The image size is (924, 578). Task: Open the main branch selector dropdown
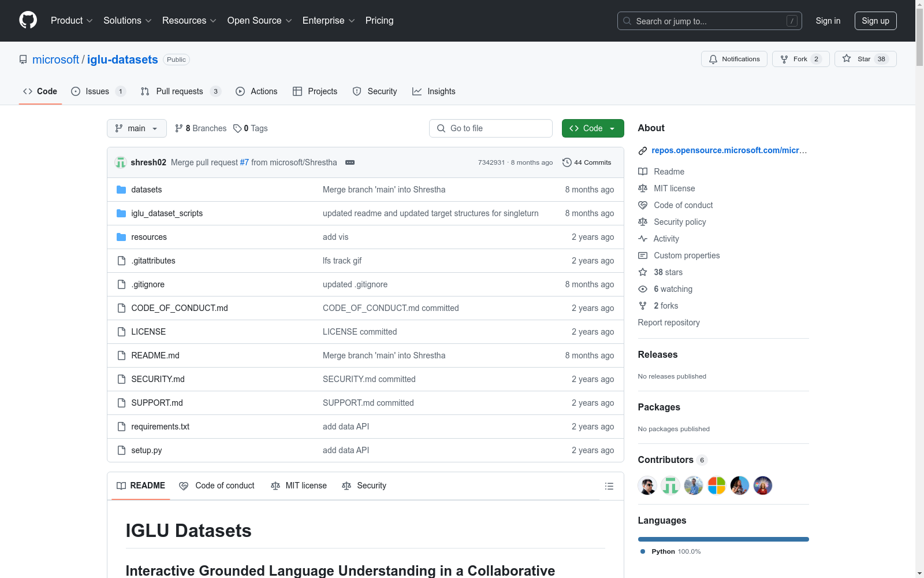point(137,128)
